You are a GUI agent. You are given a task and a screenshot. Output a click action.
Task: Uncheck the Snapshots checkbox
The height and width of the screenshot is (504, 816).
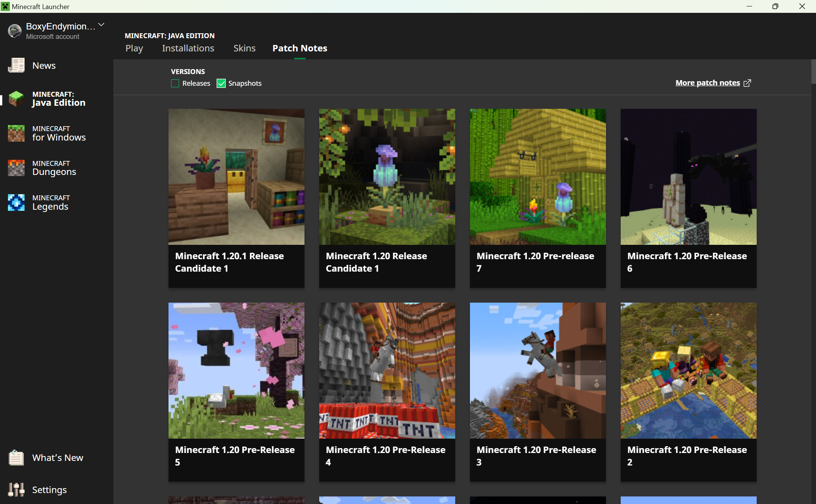[221, 83]
